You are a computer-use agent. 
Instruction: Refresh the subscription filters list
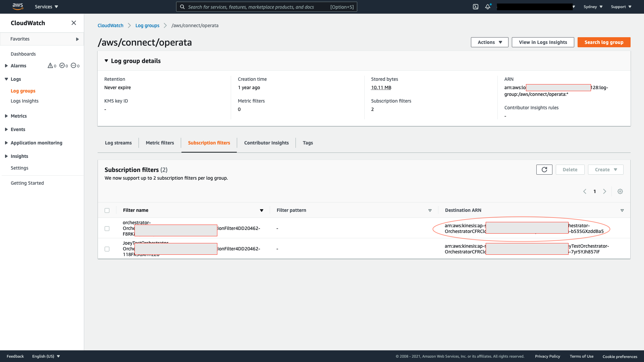[544, 170]
